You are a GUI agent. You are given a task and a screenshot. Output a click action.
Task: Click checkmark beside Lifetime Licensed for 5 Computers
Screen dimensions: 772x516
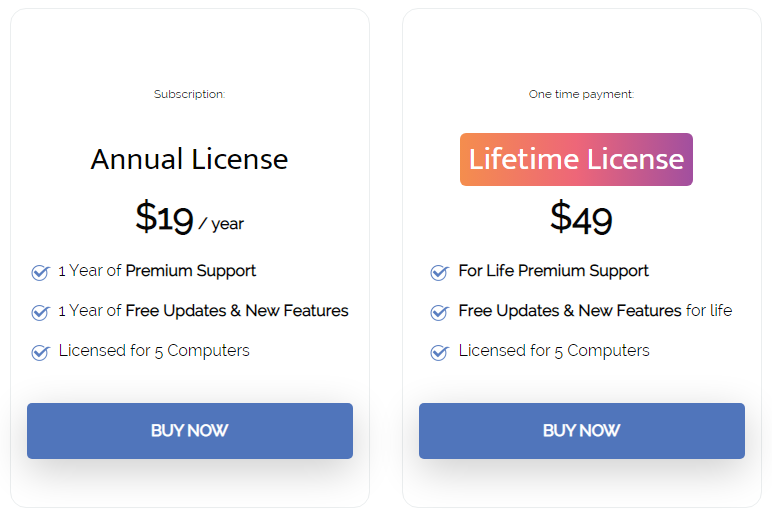pos(439,352)
